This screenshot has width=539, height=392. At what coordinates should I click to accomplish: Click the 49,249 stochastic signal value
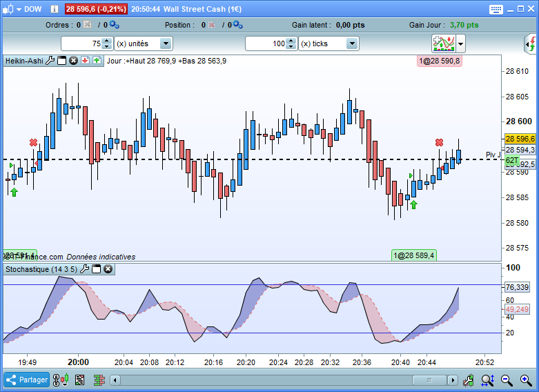click(x=517, y=309)
